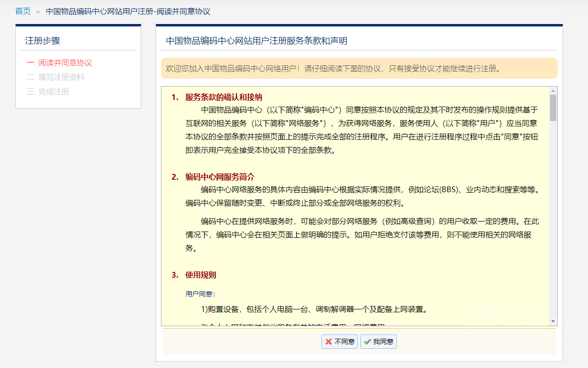The width and height of the screenshot is (588, 368).
Task: Click the 注册步骤 sidebar heading
Action: point(43,41)
